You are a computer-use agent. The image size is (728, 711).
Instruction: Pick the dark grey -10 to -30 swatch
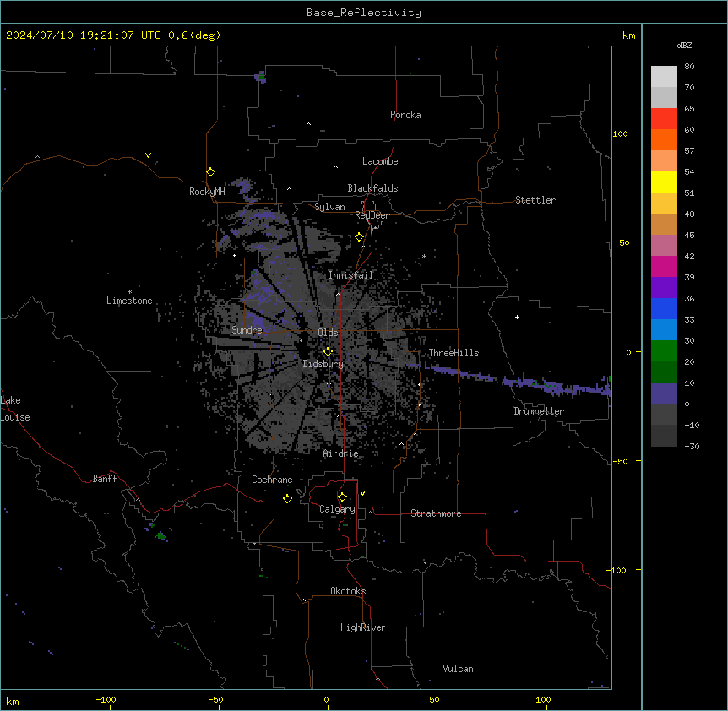point(664,436)
